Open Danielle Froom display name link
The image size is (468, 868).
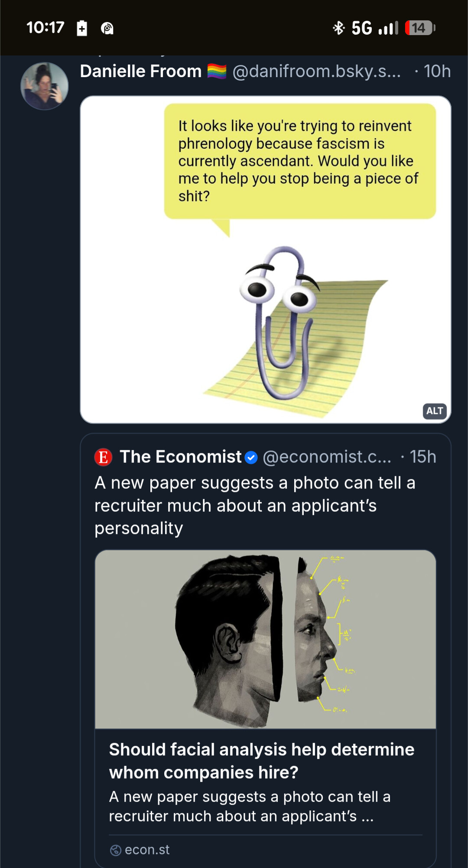[141, 72]
